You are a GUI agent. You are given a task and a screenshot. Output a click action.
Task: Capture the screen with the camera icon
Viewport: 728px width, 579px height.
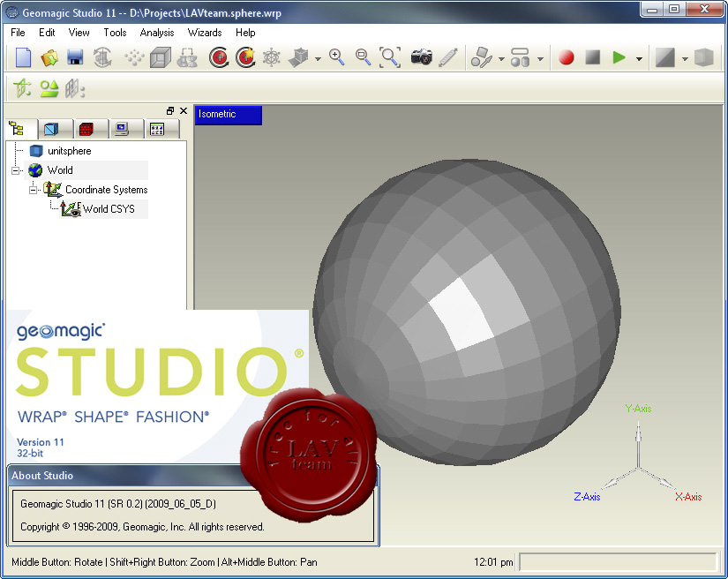pyautogui.click(x=421, y=57)
